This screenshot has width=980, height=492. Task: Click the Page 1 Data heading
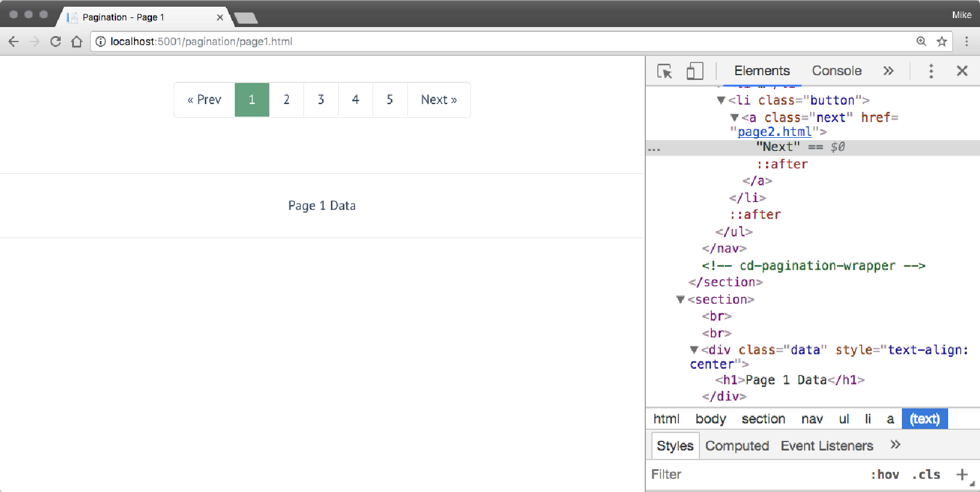tap(322, 206)
